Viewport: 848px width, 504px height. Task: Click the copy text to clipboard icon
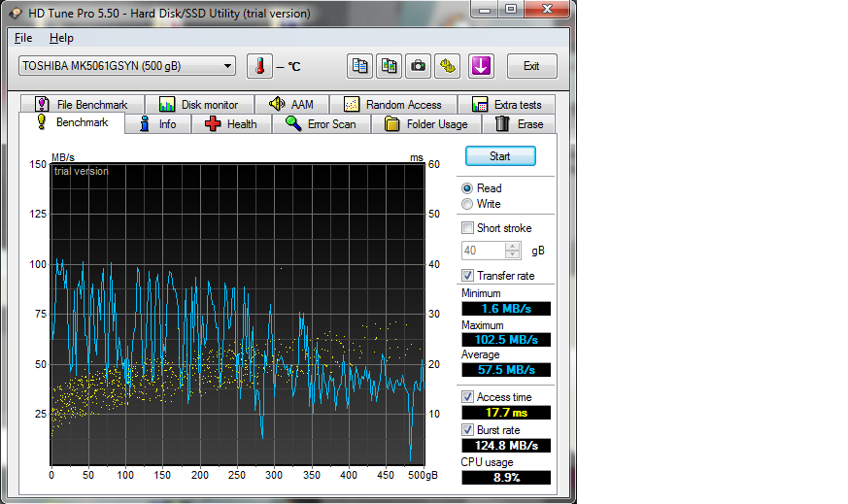(360, 66)
